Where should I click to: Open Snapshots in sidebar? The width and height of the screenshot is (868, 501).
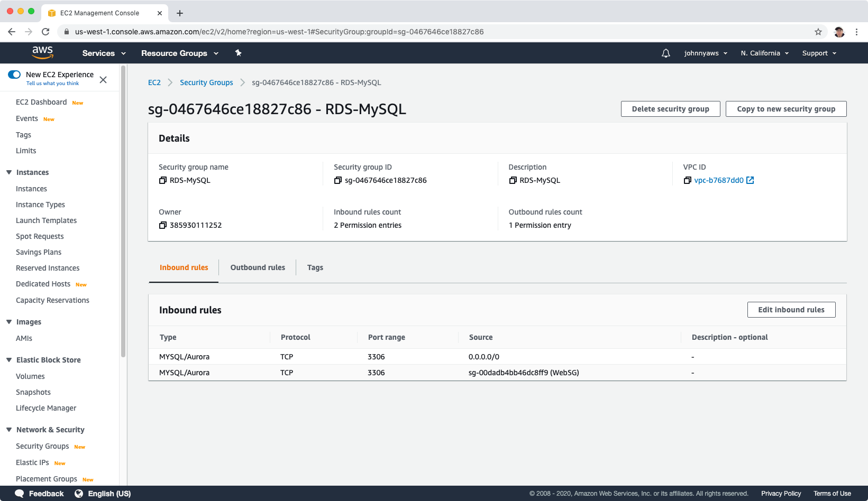click(x=33, y=392)
